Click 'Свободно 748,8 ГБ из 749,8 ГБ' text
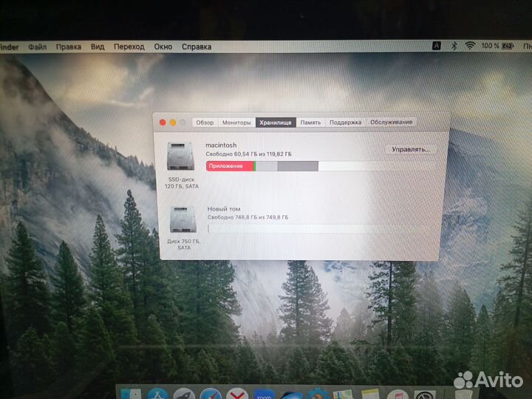This screenshot has height=399, width=532. [x=248, y=217]
